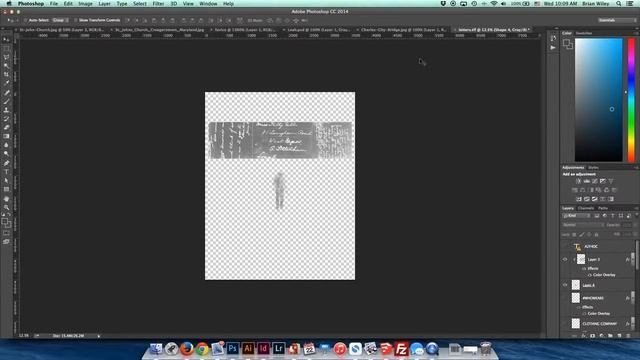Open Firefox from the Dock
Screen dimensions: 640x360
[187, 349]
